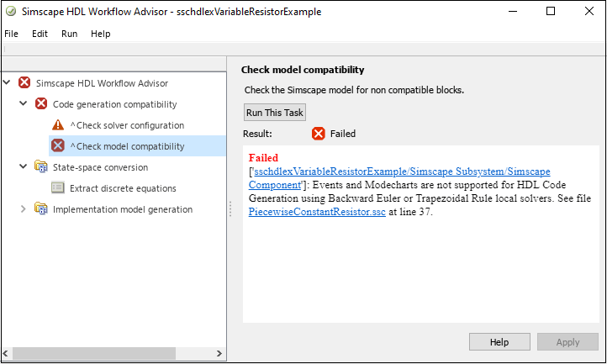Click the Extract discrete equations task icon
This screenshot has width=607, height=364.
58,188
